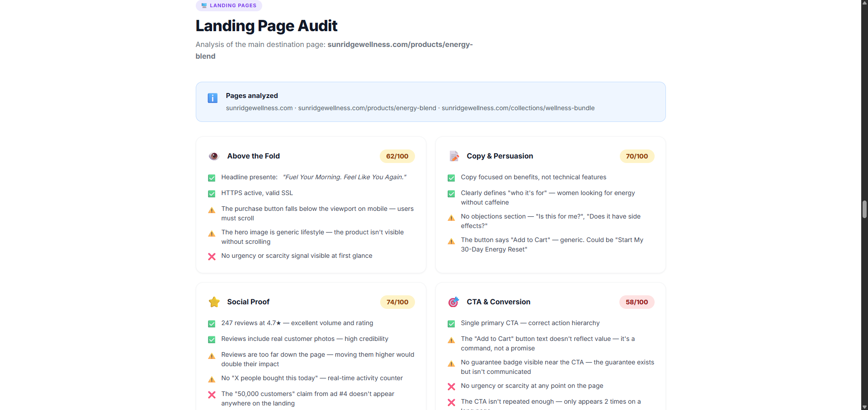Click green check beside Headline presente item
Viewport: 868px width, 410px height.
[212, 178]
